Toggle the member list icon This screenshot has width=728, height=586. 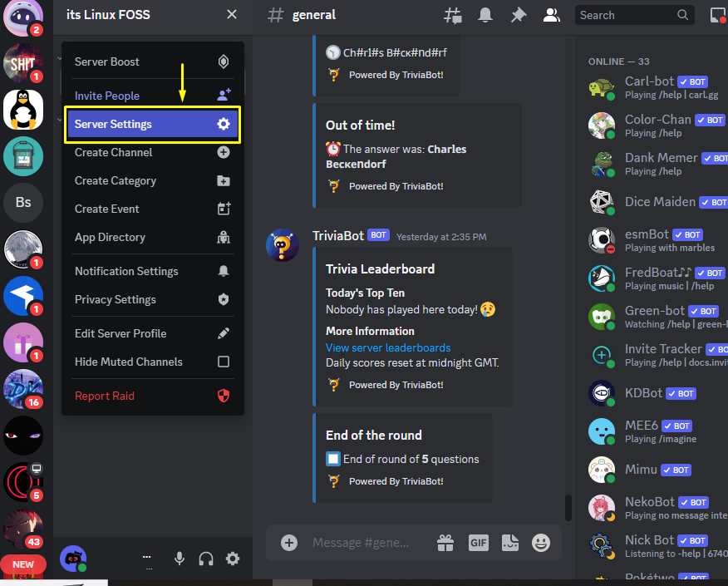tap(552, 15)
